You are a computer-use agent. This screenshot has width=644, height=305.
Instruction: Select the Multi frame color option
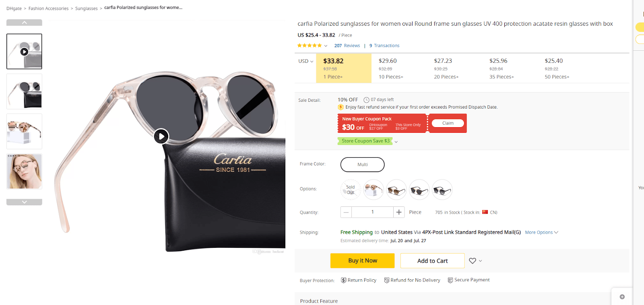tap(362, 165)
